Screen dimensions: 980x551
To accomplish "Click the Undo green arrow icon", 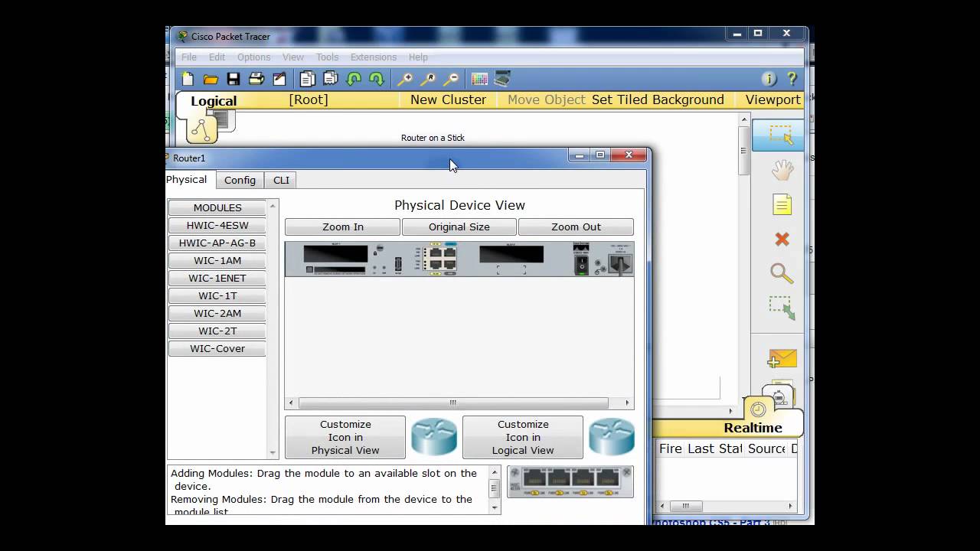I will [354, 79].
